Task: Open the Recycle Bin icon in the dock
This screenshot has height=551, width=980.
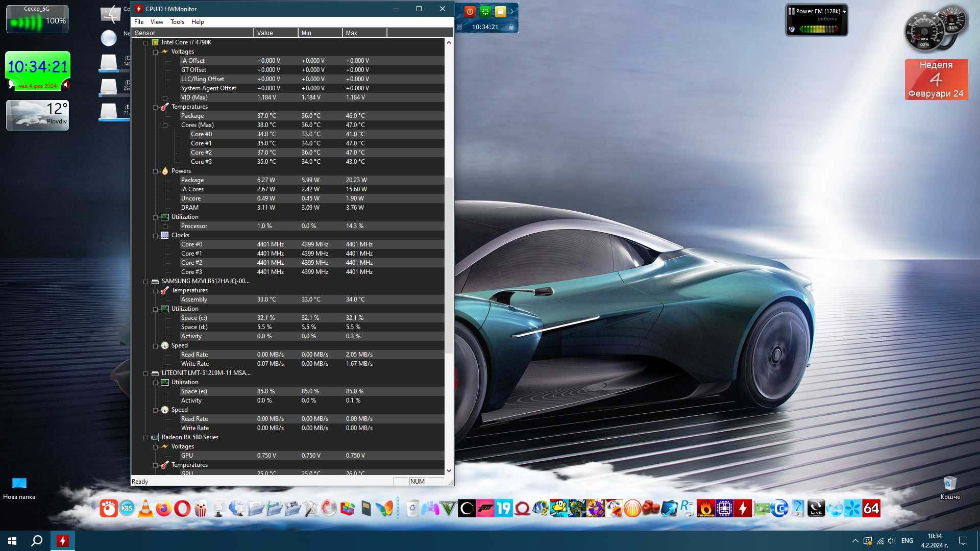Action: pyautogui.click(x=412, y=509)
